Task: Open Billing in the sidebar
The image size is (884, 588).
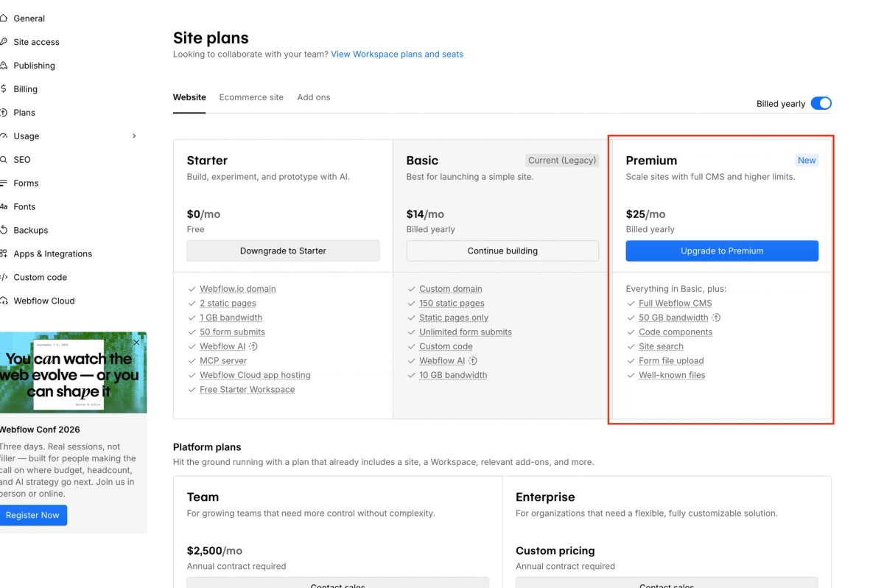Action: coord(25,89)
